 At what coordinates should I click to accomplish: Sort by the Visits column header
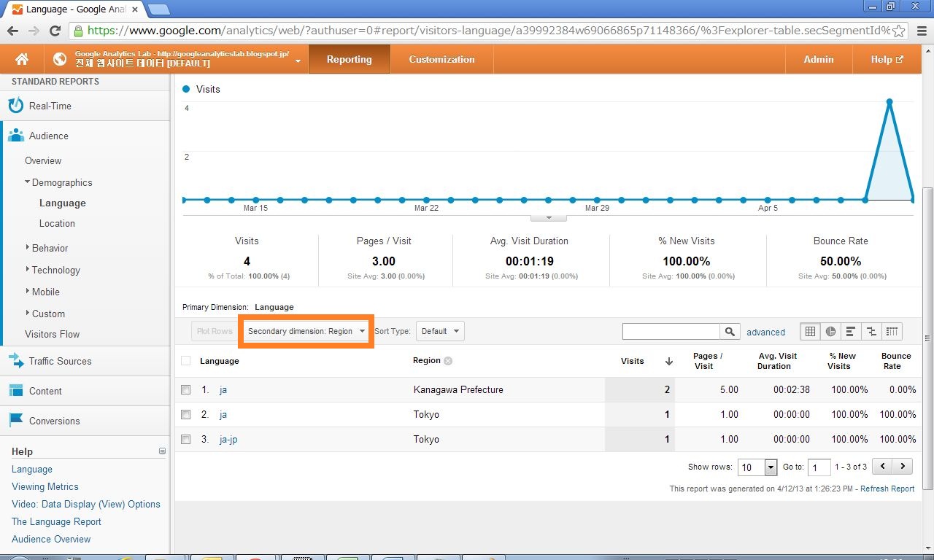[x=632, y=360]
